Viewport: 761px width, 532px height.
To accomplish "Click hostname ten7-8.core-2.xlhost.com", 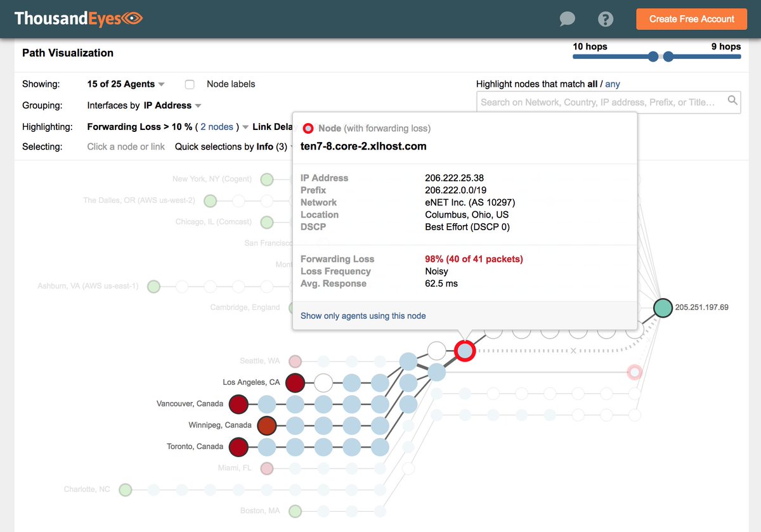I will pos(363,146).
